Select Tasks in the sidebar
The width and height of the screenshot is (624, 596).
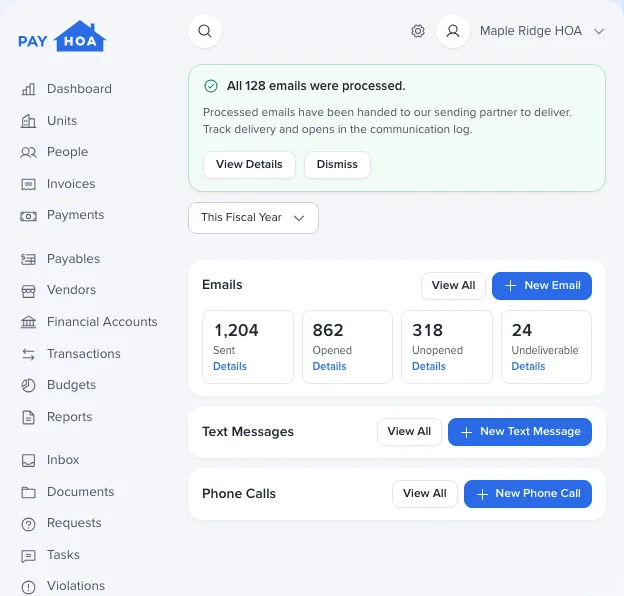pyautogui.click(x=63, y=555)
